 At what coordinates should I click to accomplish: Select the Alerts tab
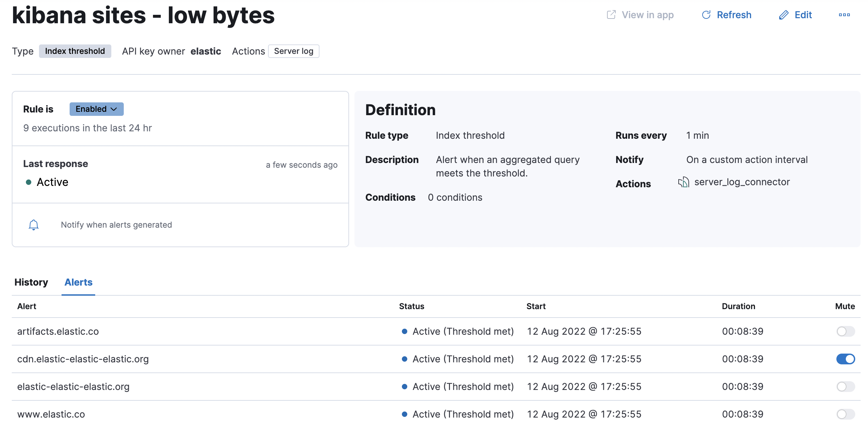[x=78, y=282]
